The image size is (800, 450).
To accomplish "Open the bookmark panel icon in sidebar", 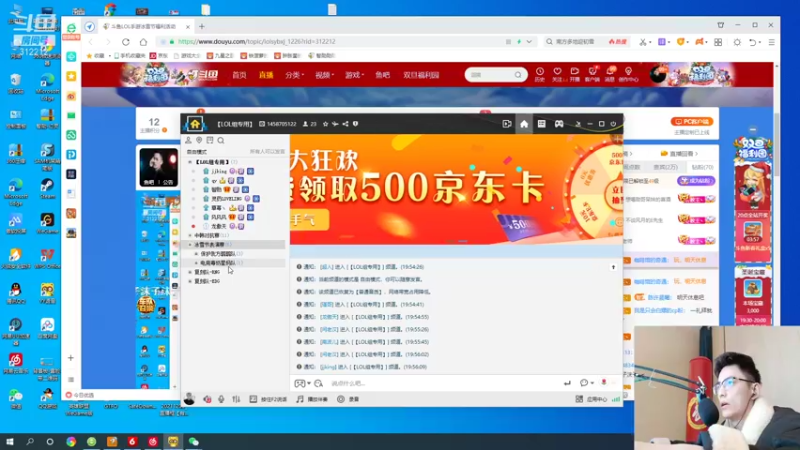I will (x=210, y=140).
